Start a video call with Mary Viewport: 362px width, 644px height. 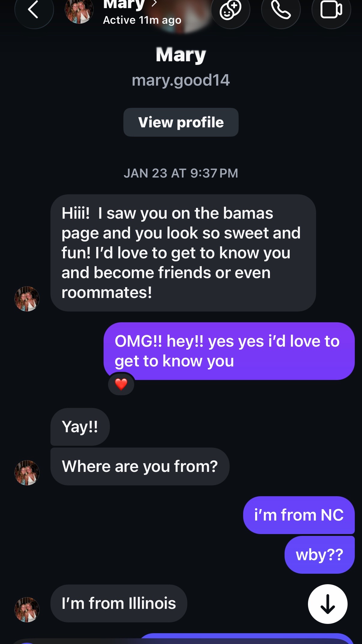tap(331, 10)
